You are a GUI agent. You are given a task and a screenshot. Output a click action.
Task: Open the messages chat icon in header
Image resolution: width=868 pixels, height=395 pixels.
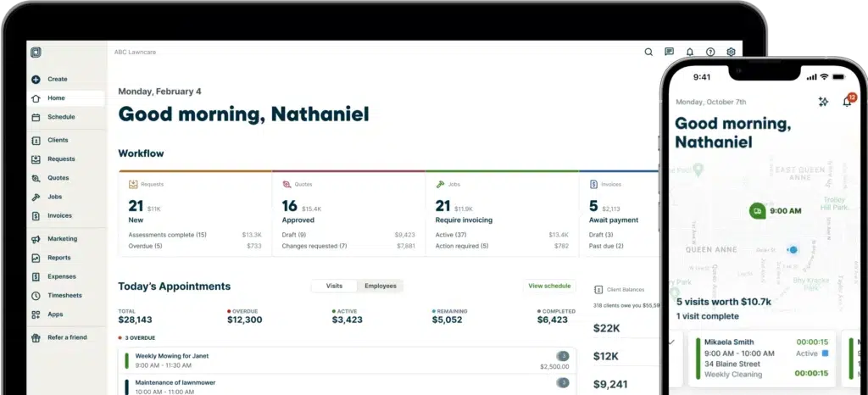click(670, 52)
